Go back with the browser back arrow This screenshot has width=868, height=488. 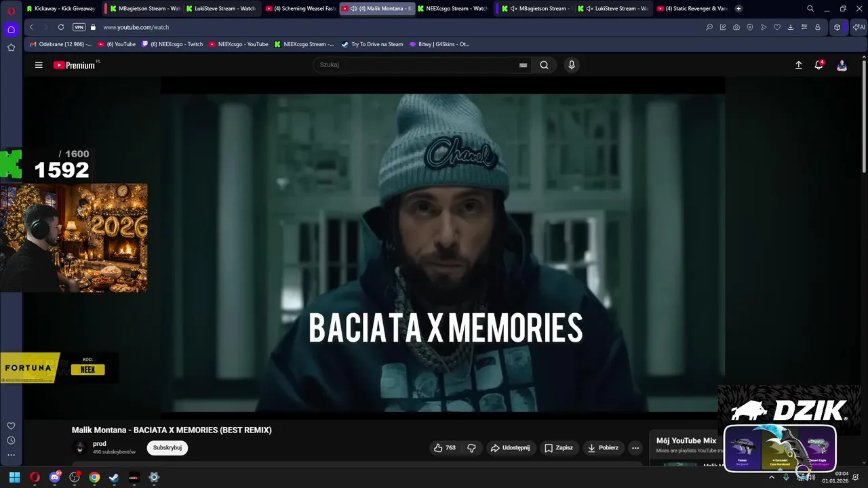click(x=31, y=27)
